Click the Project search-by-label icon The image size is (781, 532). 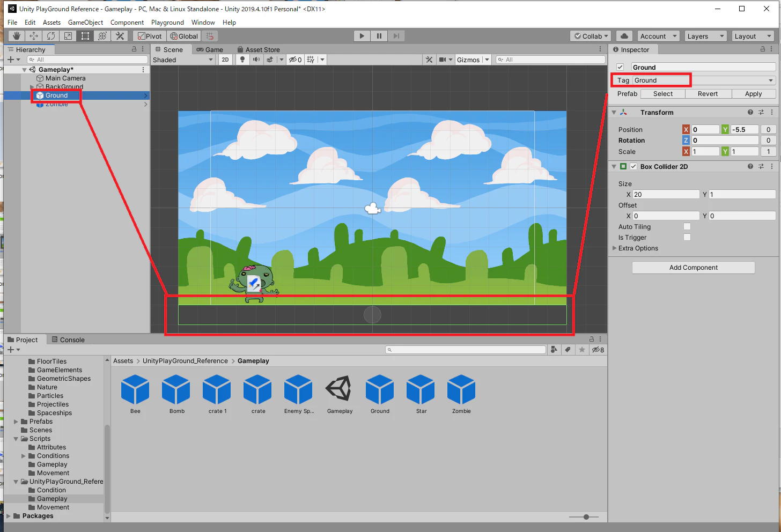pos(568,350)
